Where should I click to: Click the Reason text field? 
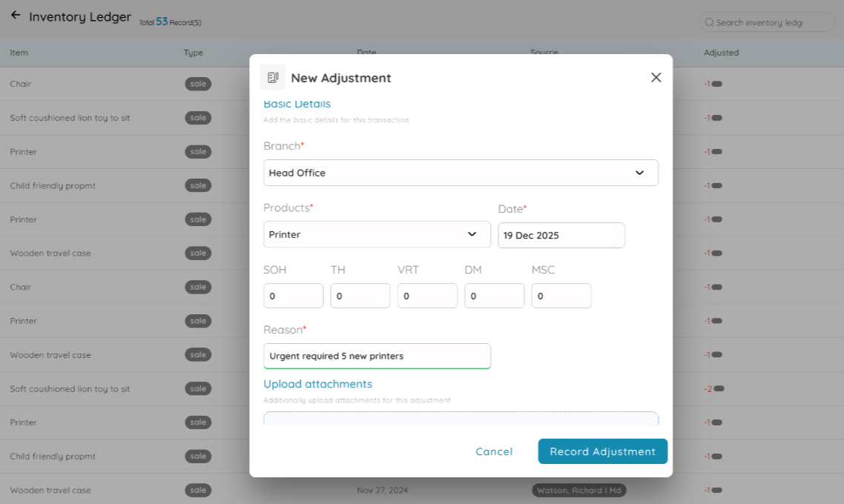[377, 356]
